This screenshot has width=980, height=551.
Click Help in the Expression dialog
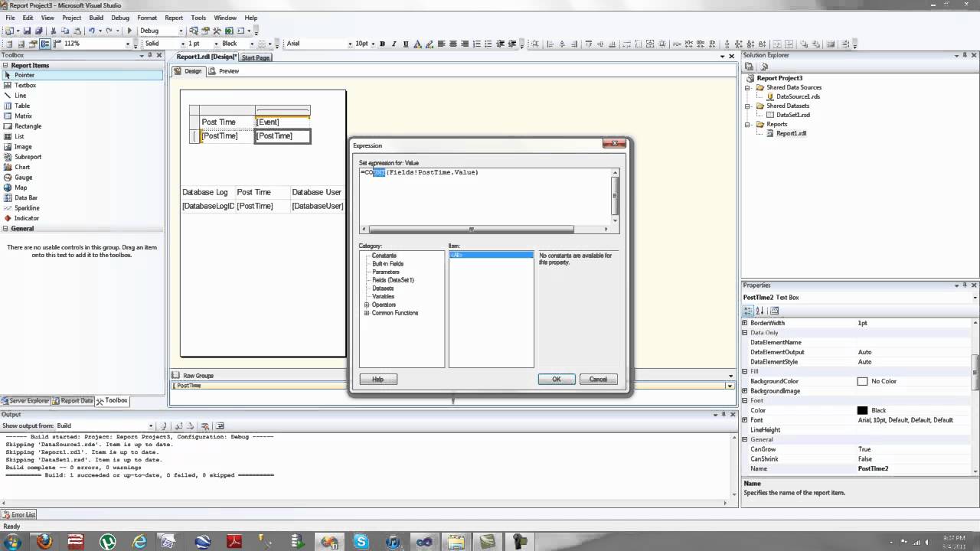[x=377, y=379]
